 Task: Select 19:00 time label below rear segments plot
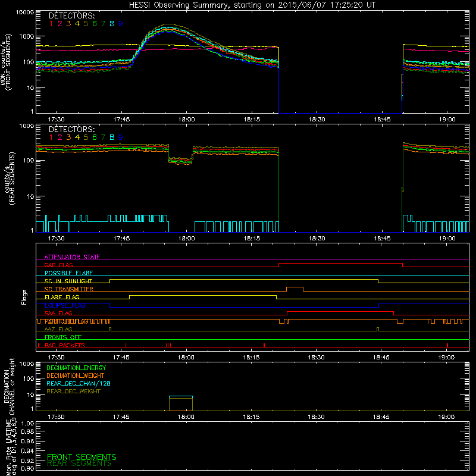447,239
